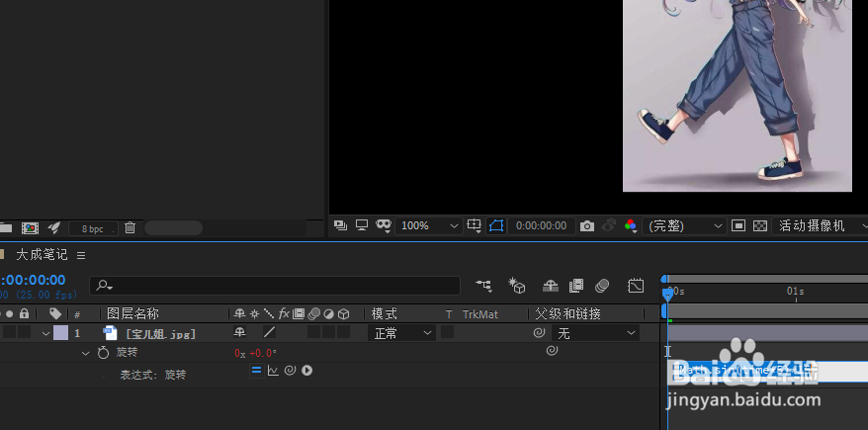Click the 8 bpc color depth button
Viewport: 868px width, 430px height.
pyautogui.click(x=93, y=228)
